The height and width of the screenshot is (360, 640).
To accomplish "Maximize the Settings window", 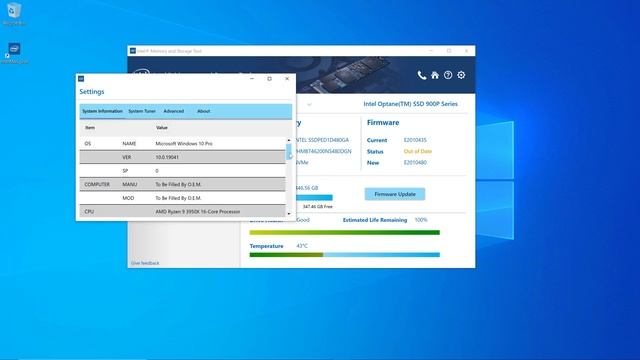I will 269,79.
